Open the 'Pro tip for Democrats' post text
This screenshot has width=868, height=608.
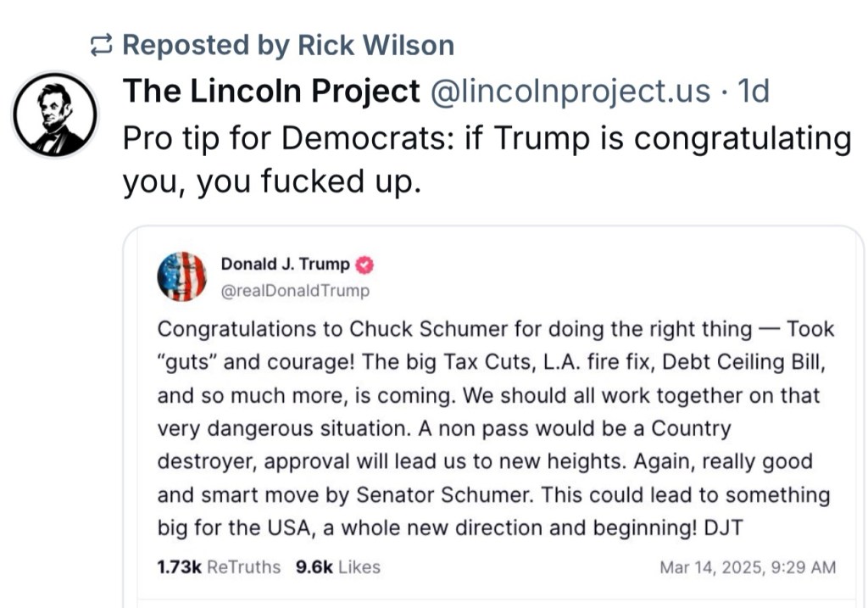[x=487, y=159]
